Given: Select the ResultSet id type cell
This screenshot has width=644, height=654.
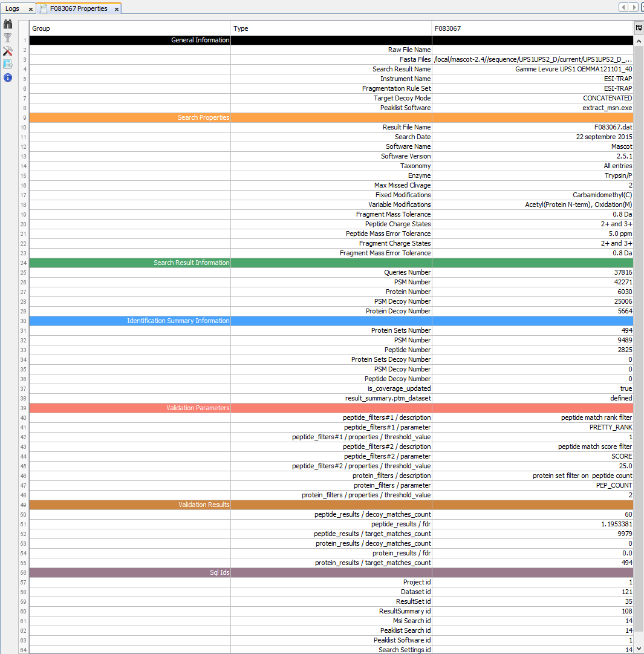Looking at the screenshot, I should [331, 601].
